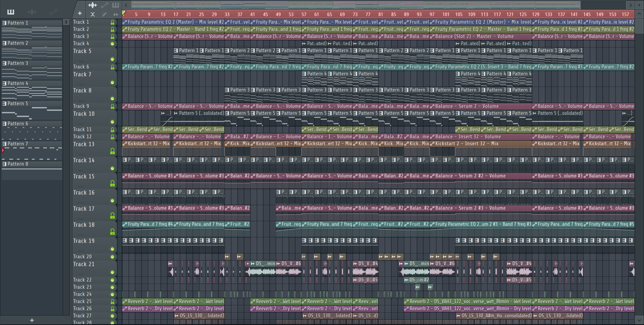Show audio clips in the picker panel
644x325 pixels.
32,12
